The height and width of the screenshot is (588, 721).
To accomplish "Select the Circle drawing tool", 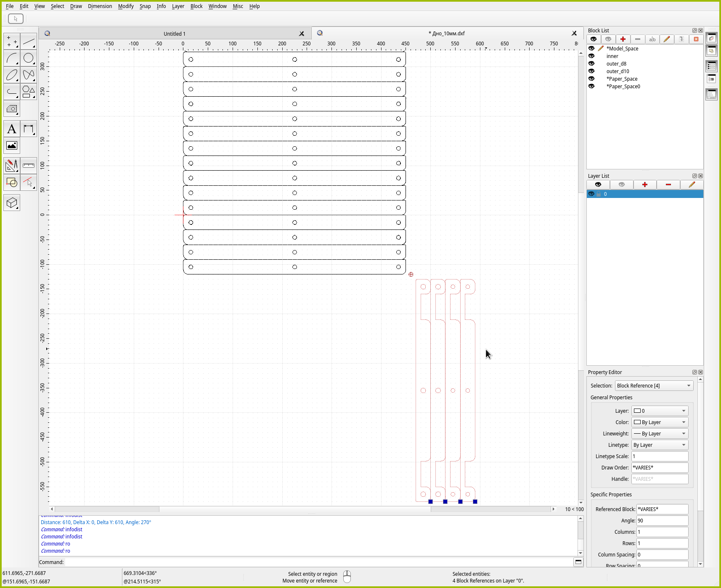I will pos(29,58).
